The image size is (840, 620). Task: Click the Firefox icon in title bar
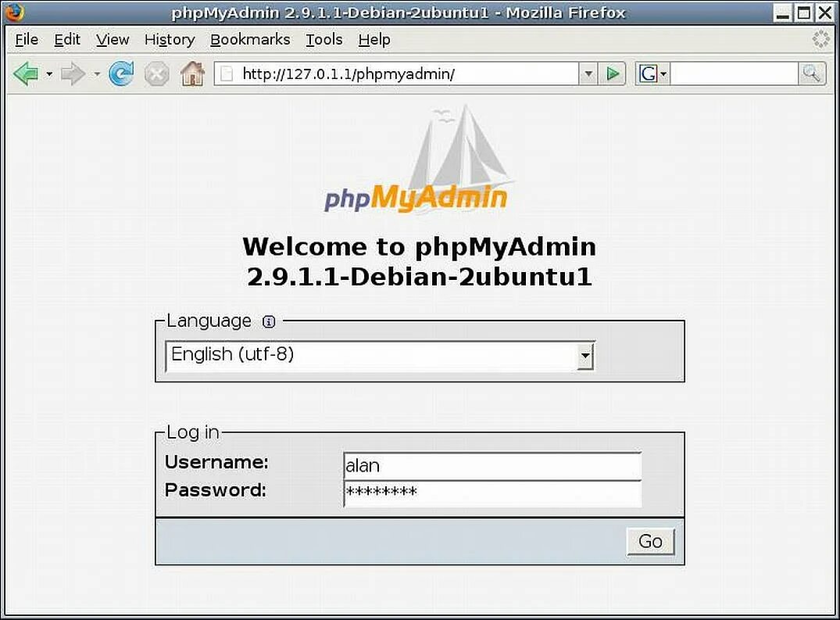15,12
